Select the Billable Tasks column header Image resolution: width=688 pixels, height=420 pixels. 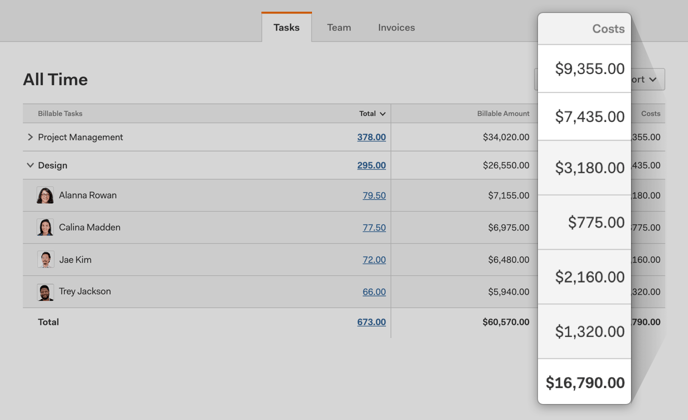[60, 113]
